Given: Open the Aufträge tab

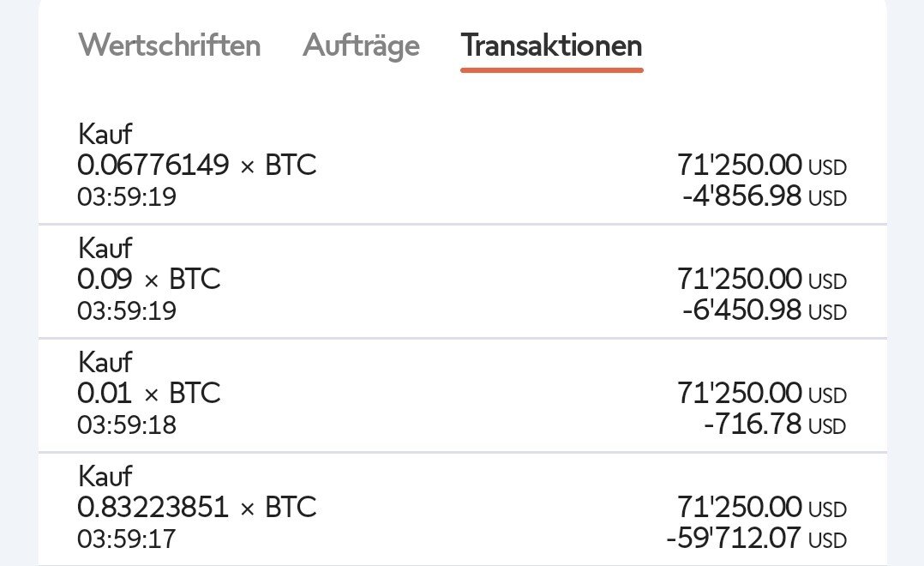Looking at the screenshot, I should point(361,45).
